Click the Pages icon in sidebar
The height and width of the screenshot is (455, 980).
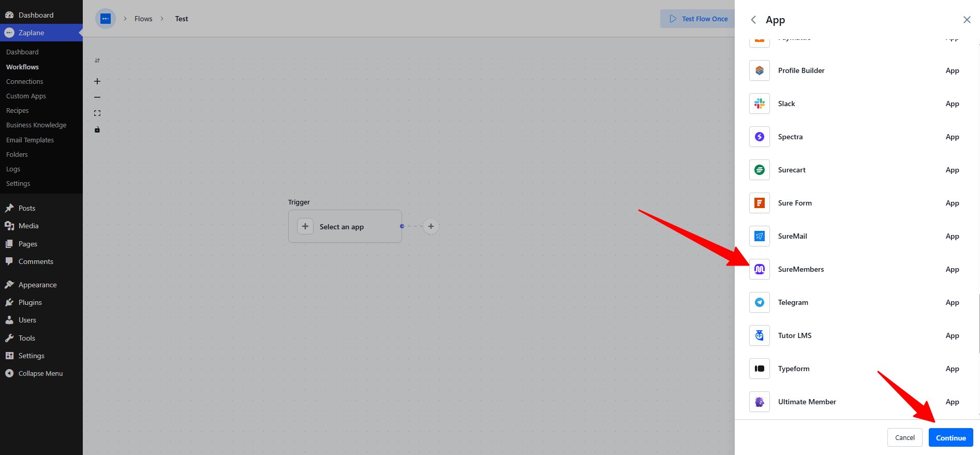[x=9, y=244]
